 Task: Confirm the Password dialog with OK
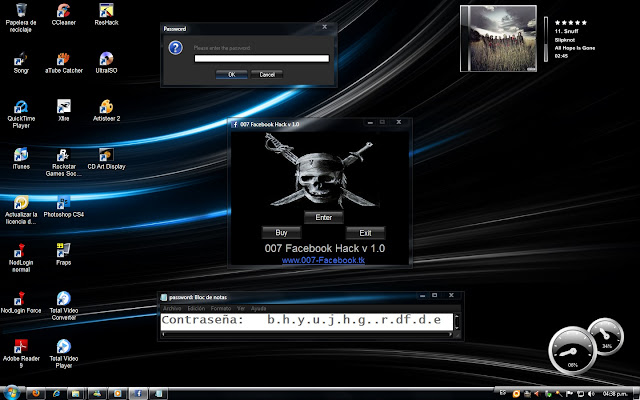(x=231, y=75)
